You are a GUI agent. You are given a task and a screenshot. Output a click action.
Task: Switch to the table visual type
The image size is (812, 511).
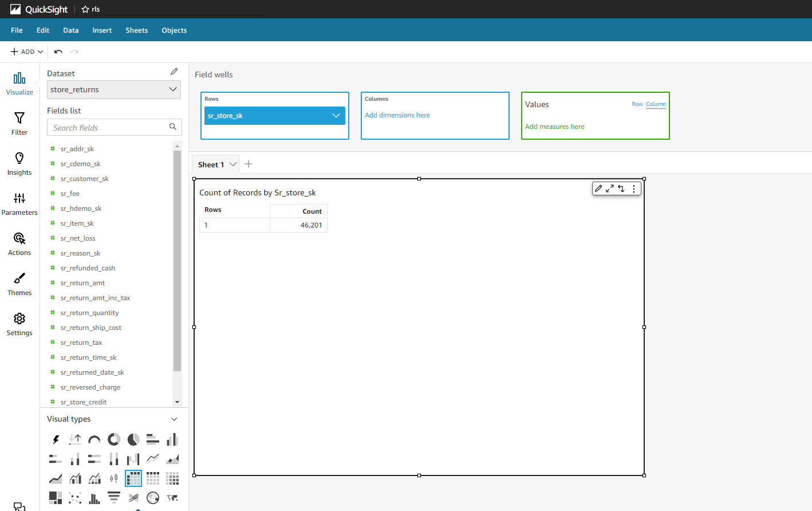(153, 478)
